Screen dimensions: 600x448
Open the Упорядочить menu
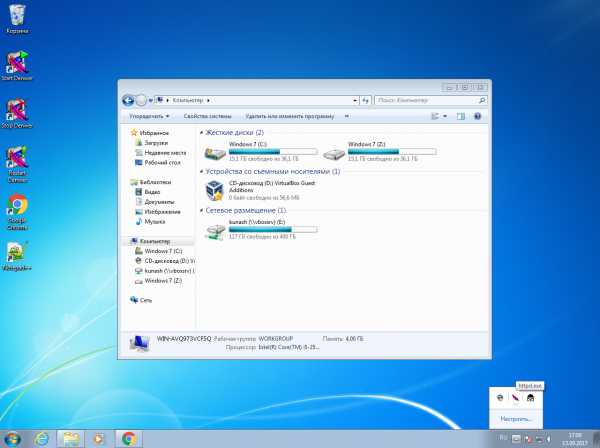click(149, 116)
